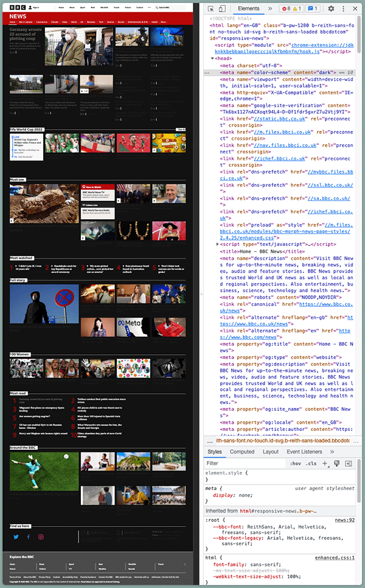Open the Layout tab
The width and height of the screenshot is (365, 588).
pos(270,452)
